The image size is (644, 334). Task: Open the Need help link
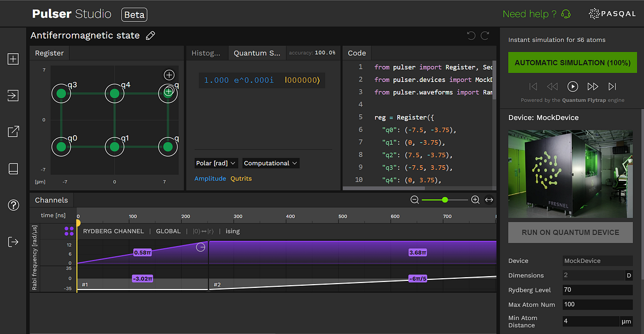pos(530,14)
